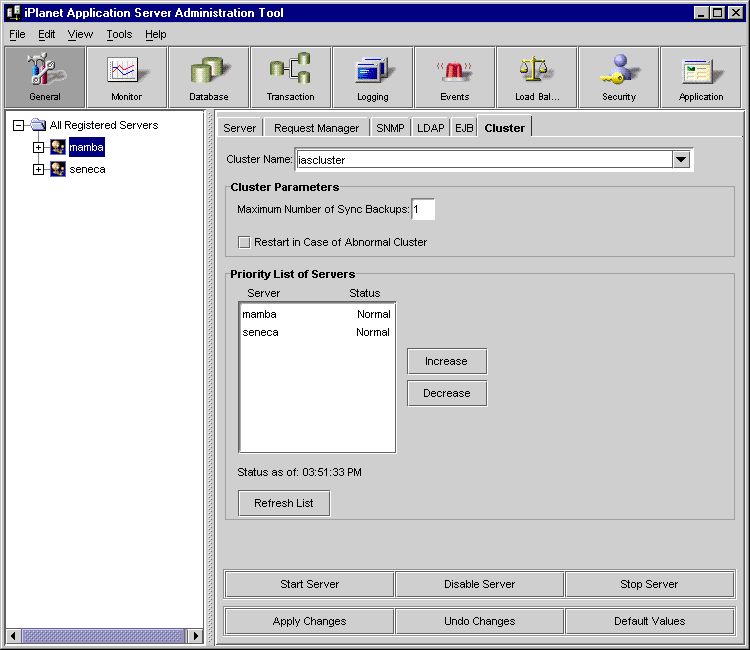Click the tree panel scroll left arrow

[x=13, y=636]
